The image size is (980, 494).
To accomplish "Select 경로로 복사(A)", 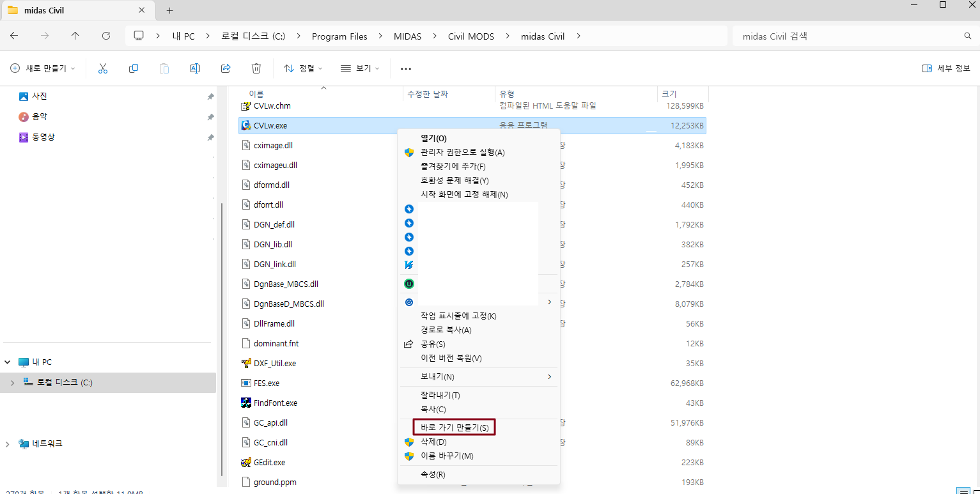I will [x=479, y=330].
